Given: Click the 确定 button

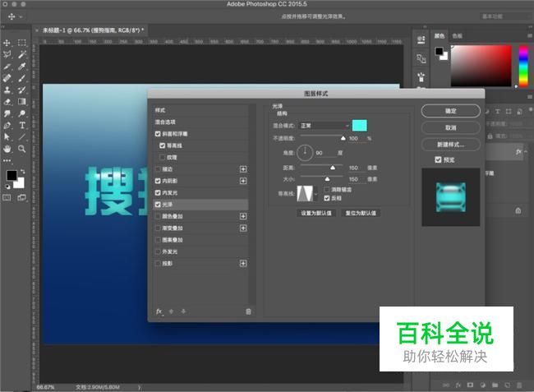Looking at the screenshot, I should [x=450, y=111].
